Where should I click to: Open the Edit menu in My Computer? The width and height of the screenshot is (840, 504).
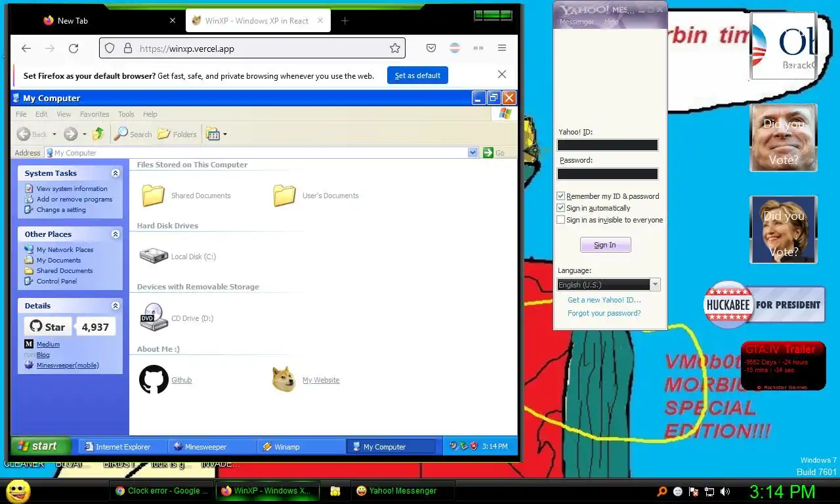(x=41, y=114)
